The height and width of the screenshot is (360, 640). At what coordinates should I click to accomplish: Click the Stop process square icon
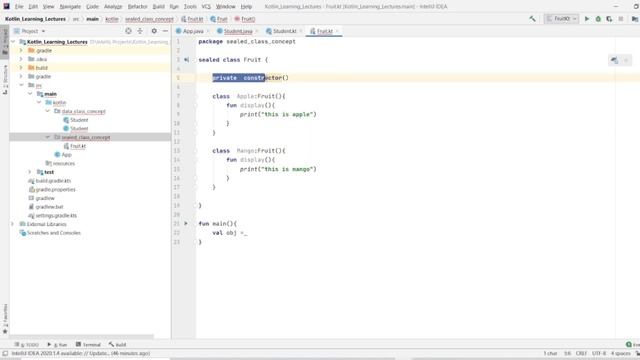click(621, 19)
